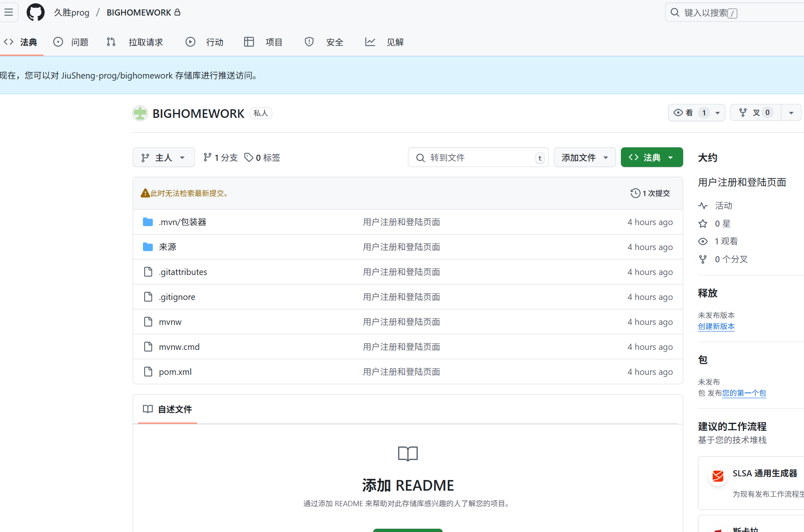Click the repository owner avatar icon
Image resolution: width=804 pixels, height=532 pixels.
click(x=140, y=113)
